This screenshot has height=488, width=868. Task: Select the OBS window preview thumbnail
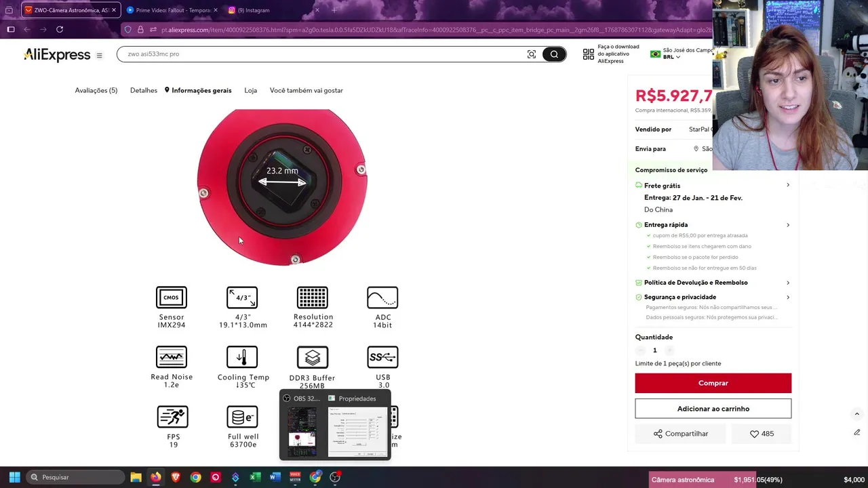tap(302, 432)
